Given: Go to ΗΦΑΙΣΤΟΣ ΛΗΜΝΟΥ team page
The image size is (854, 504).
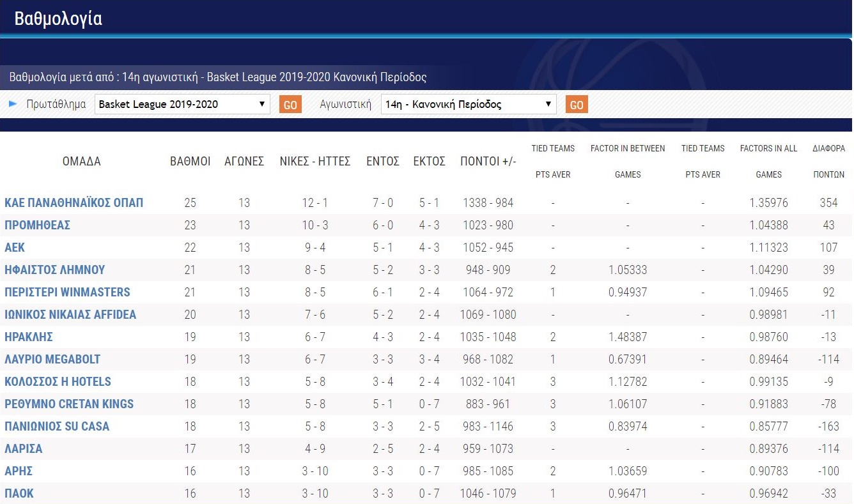Looking at the screenshot, I should click(54, 270).
